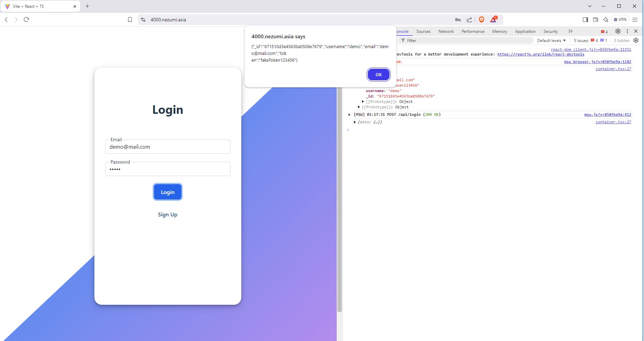Image resolution: width=644 pixels, height=341 pixels.
Task: Expand the collapsed {data: {…}} object
Action: click(x=355, y=122)
